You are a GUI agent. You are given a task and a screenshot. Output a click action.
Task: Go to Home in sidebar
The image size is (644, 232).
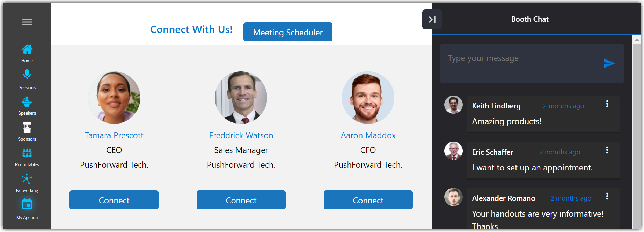(27, 49)
